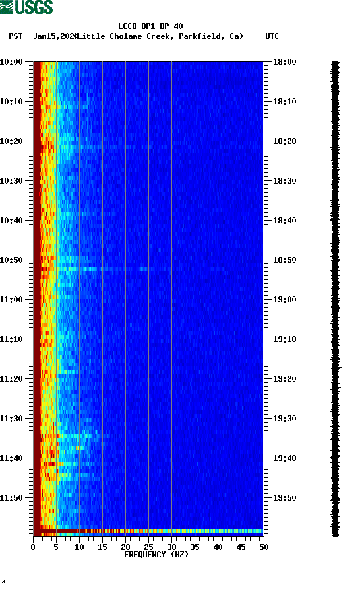Click the '10:20' PST time label

click(x=11, y=141)
